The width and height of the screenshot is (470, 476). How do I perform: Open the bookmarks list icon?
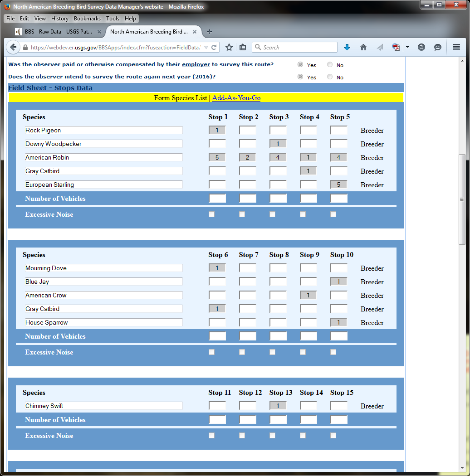pos(243,47)
